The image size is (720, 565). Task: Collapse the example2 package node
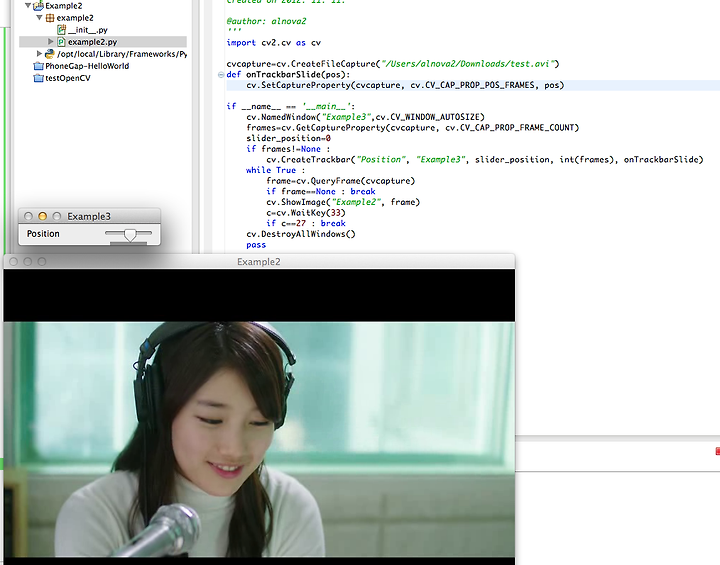(x=39, y=17)
